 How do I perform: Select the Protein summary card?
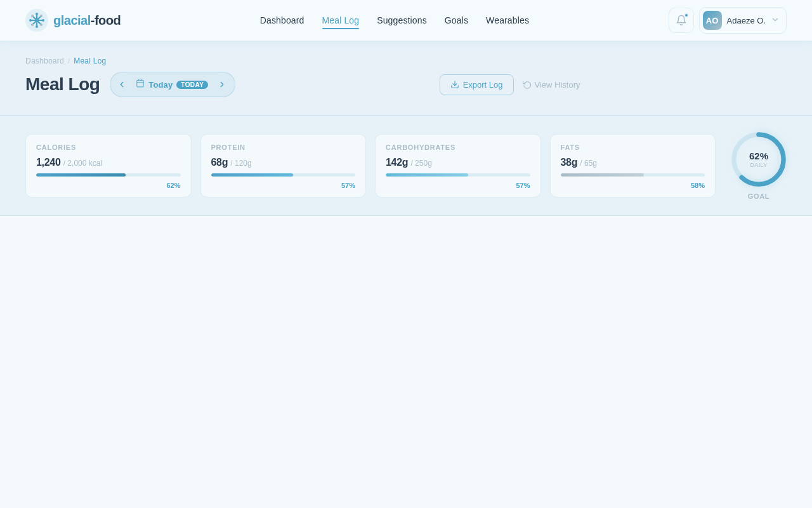283,165
